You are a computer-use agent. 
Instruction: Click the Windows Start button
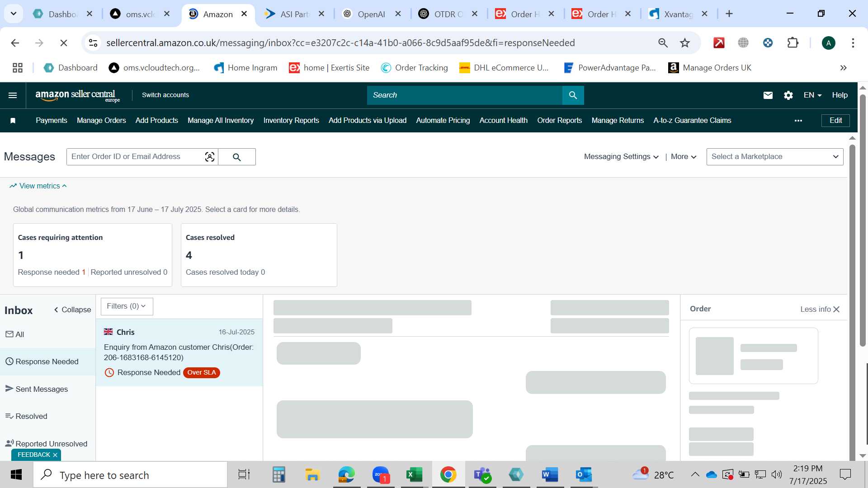pos(16,475)
